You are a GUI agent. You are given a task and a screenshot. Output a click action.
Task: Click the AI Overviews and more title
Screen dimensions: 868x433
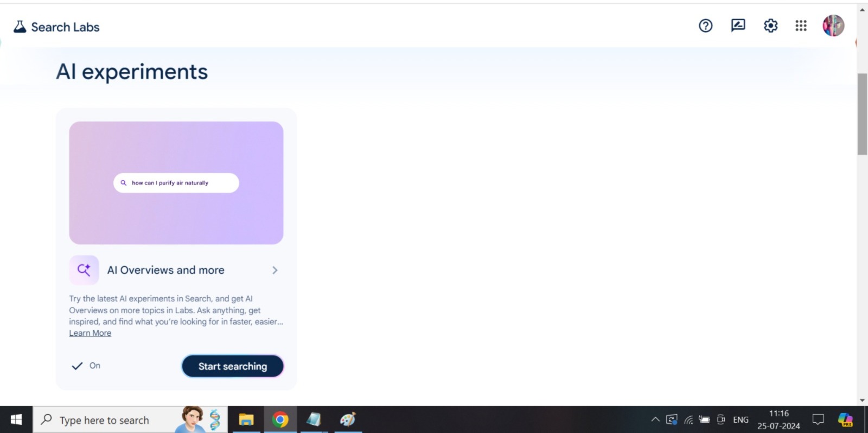165,270
